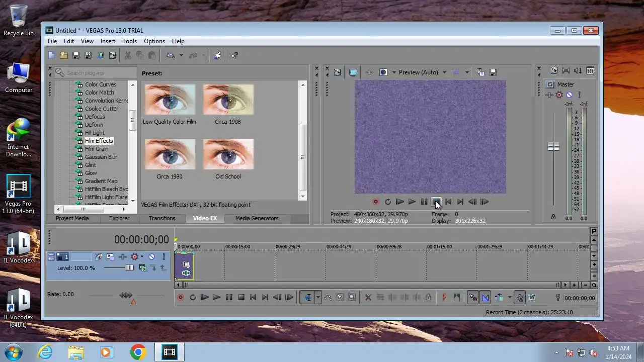
Task: Copy snapshot to clipboard in preview toolbar
Action: (480, 72)
